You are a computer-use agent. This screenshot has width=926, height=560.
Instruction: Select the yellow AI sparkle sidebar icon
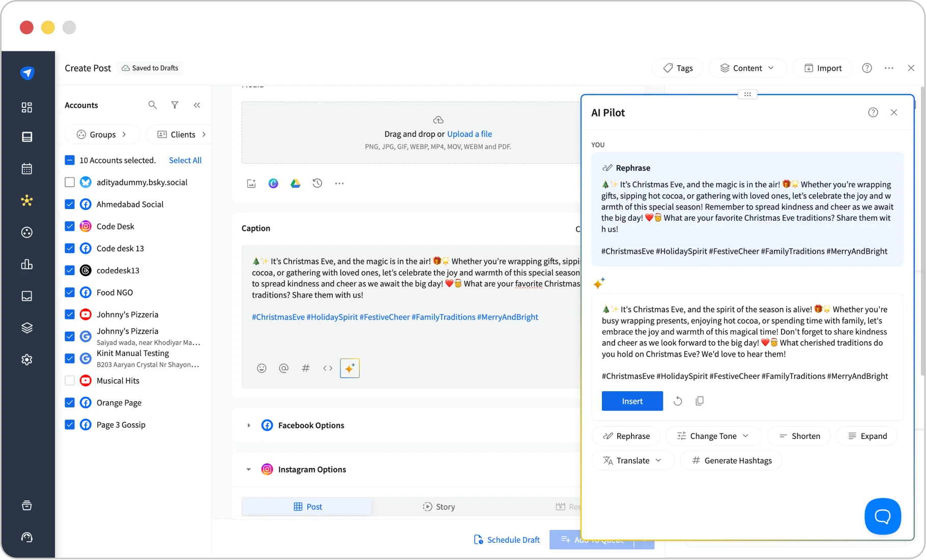[x=26, y=201]
